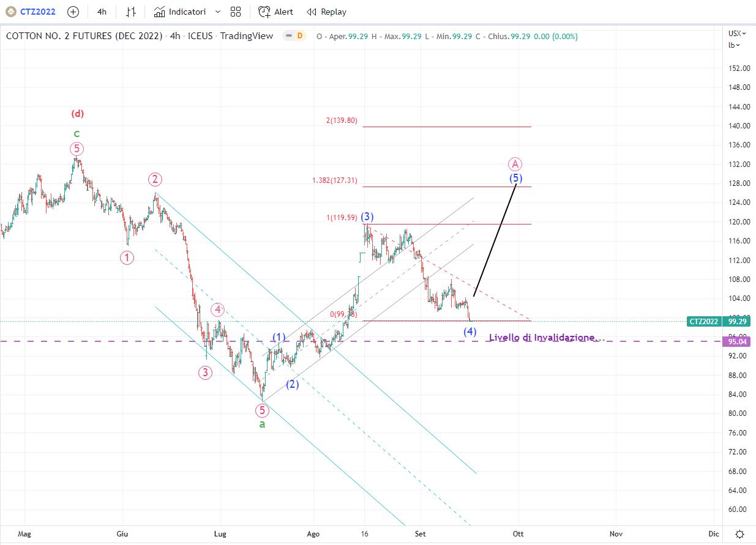
Task: Select the red (d) wave label
Action: (77, 114)
